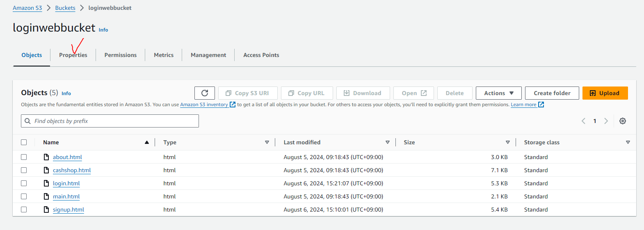Click the refresh objects icon button
This screenshot has height=230, width=644.
(205, 93)
